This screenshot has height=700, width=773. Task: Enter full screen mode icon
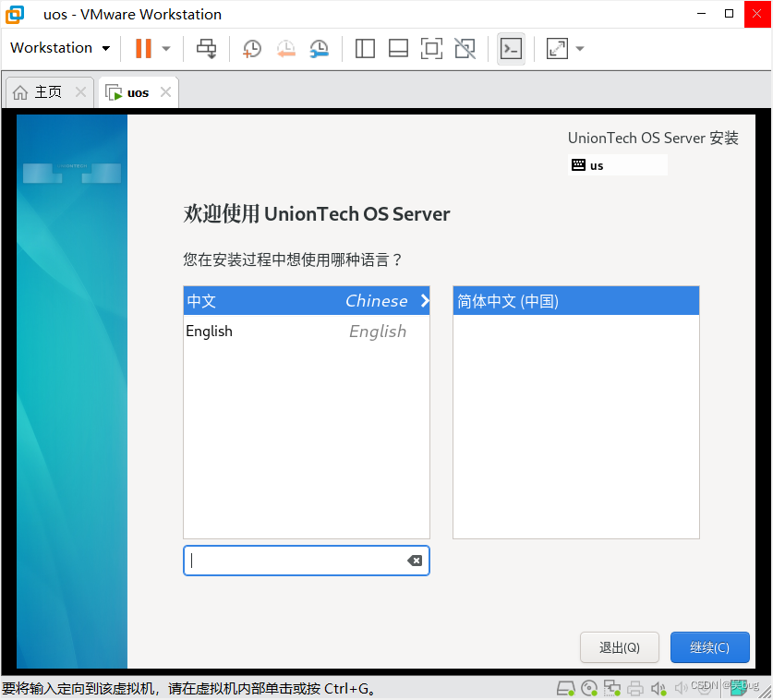coord(431,48)
